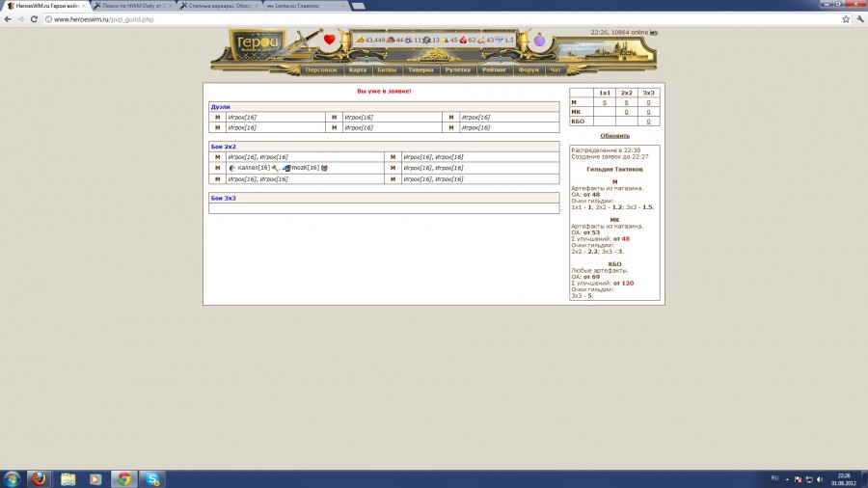
Task: Go back with the browser back arrow
Action: (x=8, y=19)
